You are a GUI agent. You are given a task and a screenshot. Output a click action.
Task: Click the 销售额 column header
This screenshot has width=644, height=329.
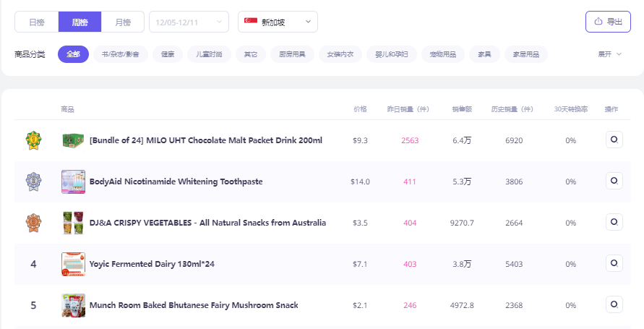pos(462,109)
